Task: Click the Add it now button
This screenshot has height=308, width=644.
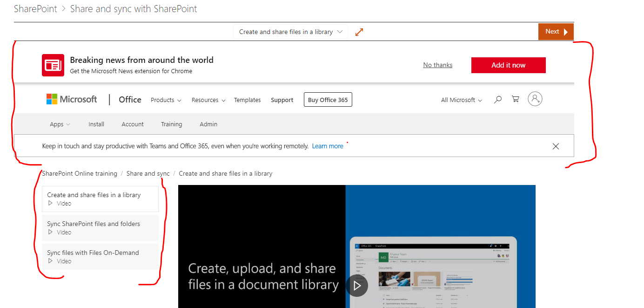Action: point(508,65)
